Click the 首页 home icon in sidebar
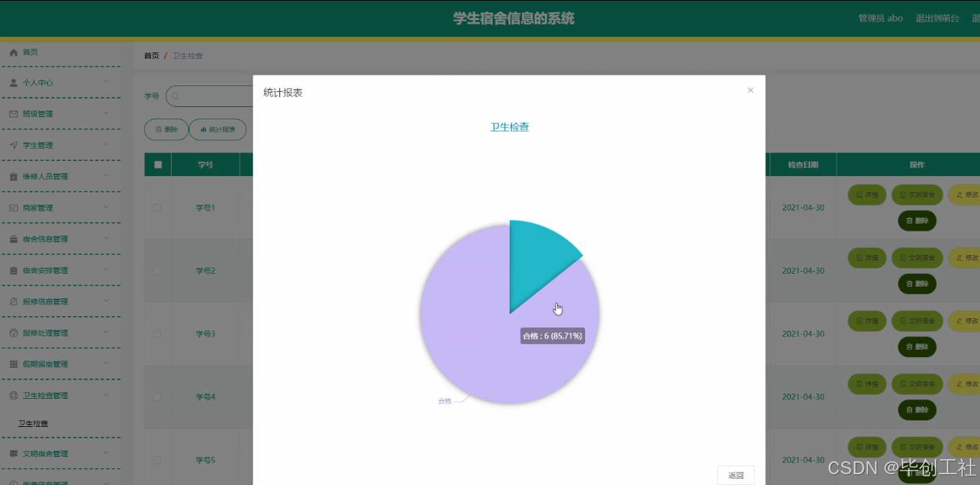980x485 pixels. [x=13, y=52]
